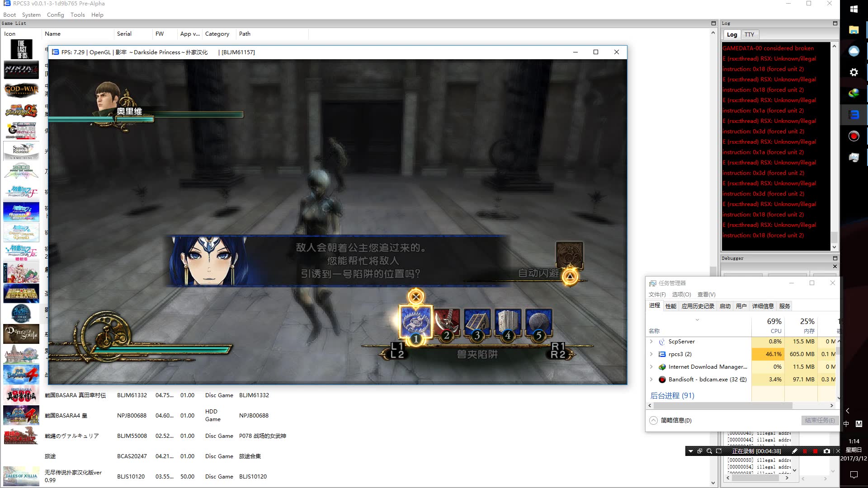Click Bandicam magnifier search icon

[709, 451]
